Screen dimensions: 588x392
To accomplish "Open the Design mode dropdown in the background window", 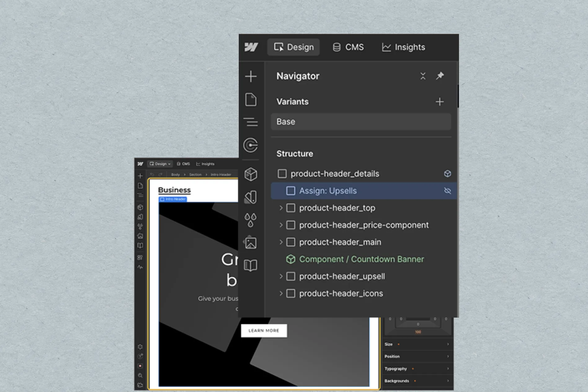I will [160, 164].
